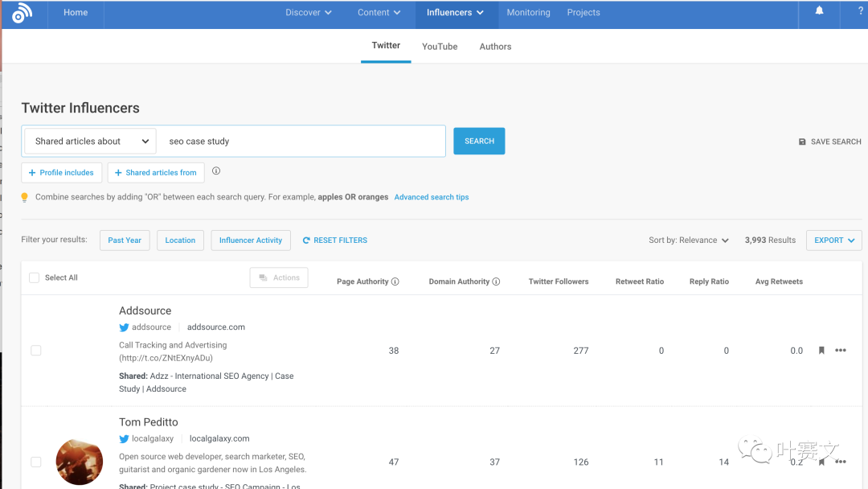Open the Tom Peditto influencer name
The width and height of the screenshot is (868, 489).
[149, 422]
